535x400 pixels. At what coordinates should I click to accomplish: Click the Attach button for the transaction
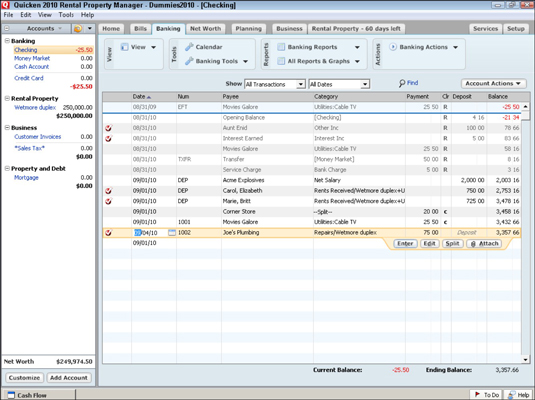(484, 244)
